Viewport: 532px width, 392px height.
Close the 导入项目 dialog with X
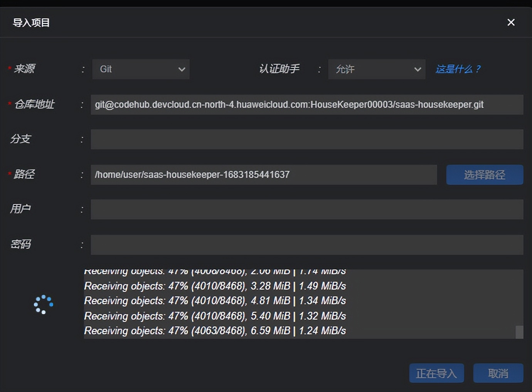point(511,22)
